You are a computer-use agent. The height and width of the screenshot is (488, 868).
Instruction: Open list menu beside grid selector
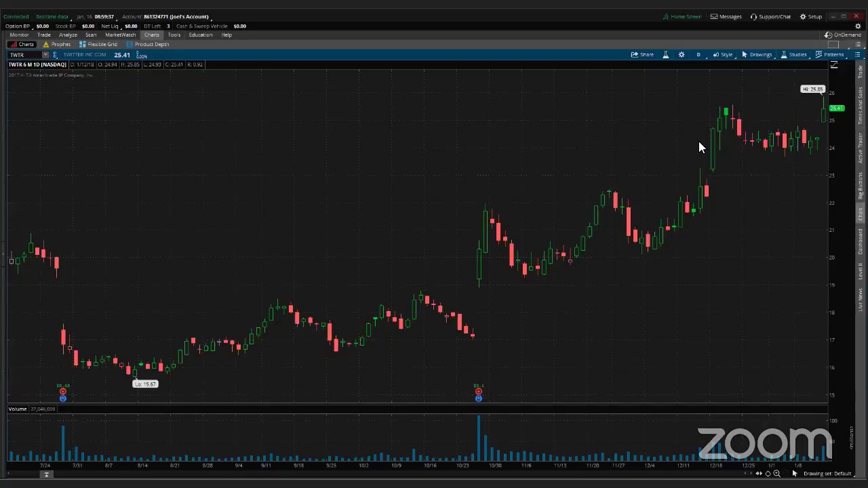(857, 45)
